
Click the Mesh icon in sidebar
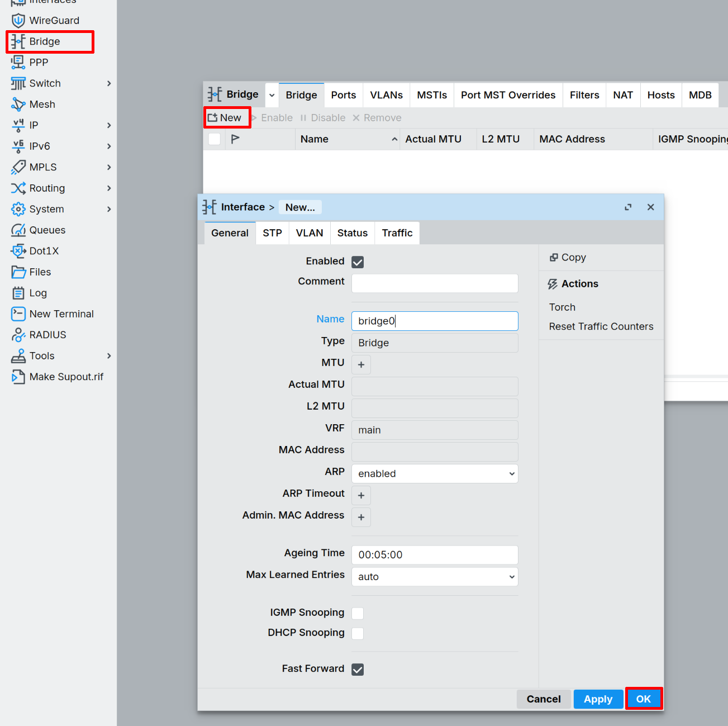pos(18,105)
